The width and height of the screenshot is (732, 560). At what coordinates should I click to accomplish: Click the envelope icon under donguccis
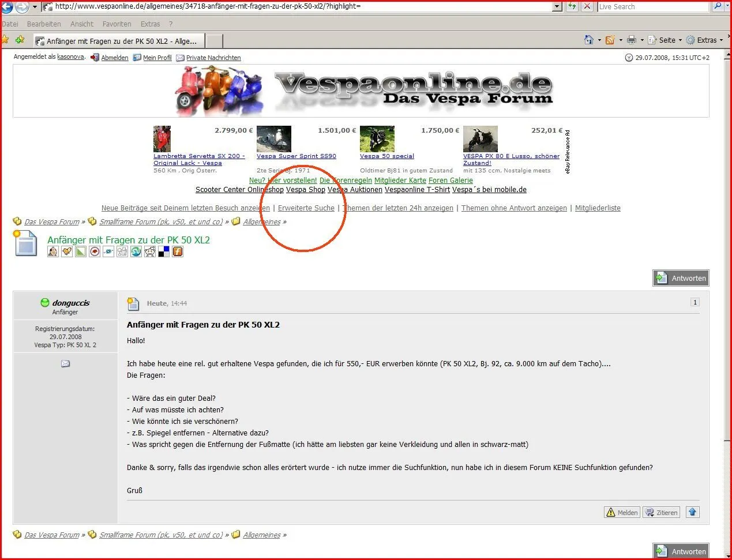(x=65, y=363)
